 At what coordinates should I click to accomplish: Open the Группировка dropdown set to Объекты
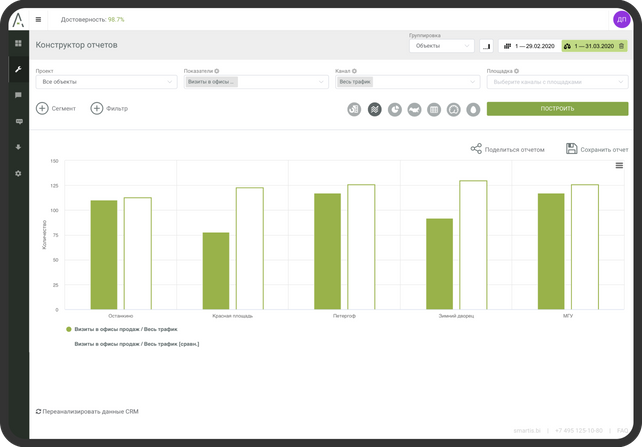(x=441, y=46)
